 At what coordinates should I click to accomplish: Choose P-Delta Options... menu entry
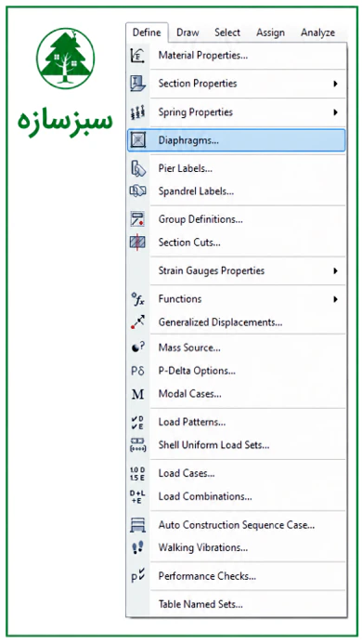pyautogui.click(x=237, y=371)
